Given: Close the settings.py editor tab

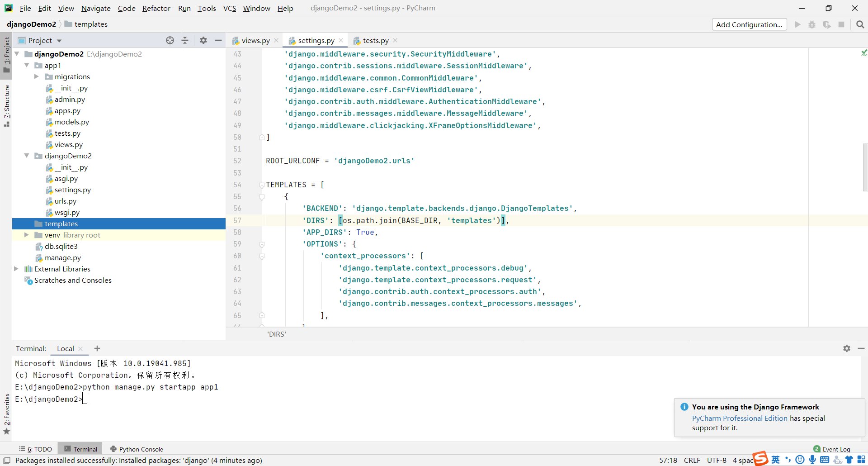Looking at the screenshot, I should pos(341,40).
